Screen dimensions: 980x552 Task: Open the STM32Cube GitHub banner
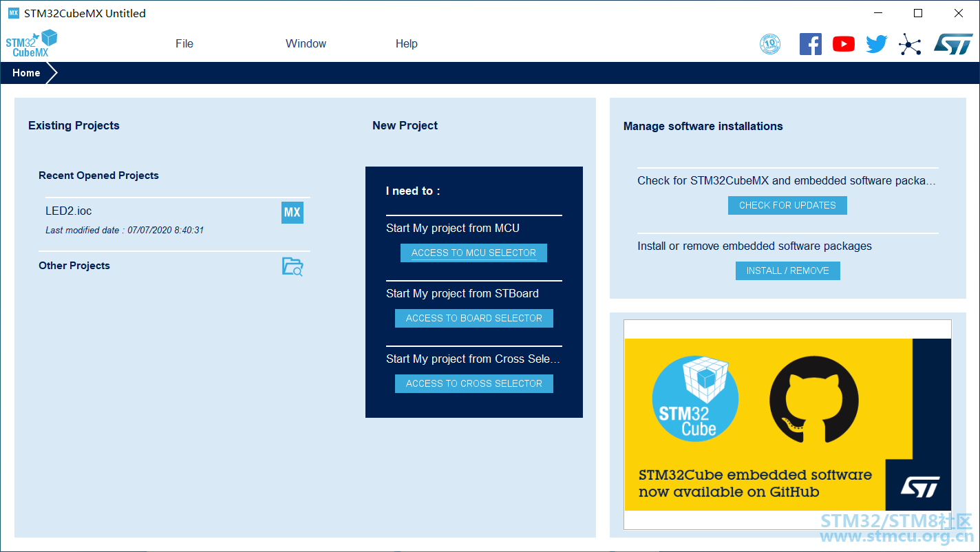pos(787,424)
